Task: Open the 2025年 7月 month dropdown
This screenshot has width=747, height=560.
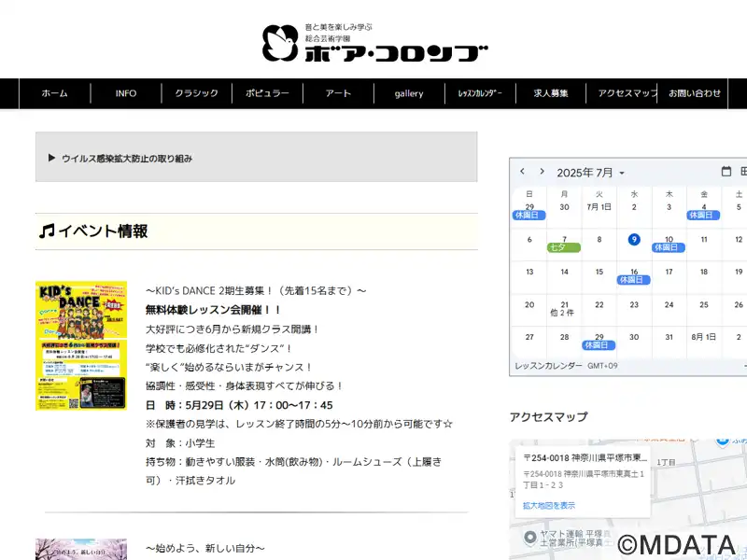Action: tap(591, 173)
